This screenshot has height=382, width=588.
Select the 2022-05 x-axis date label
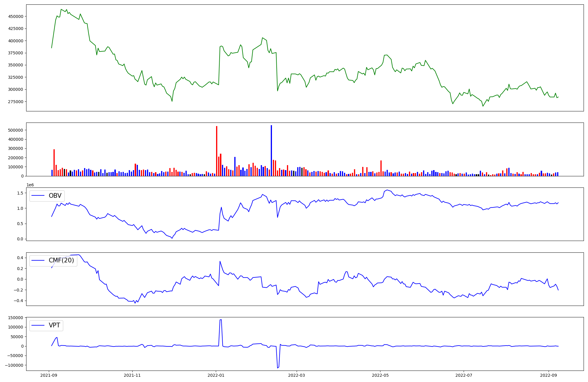tap(380, 375)
